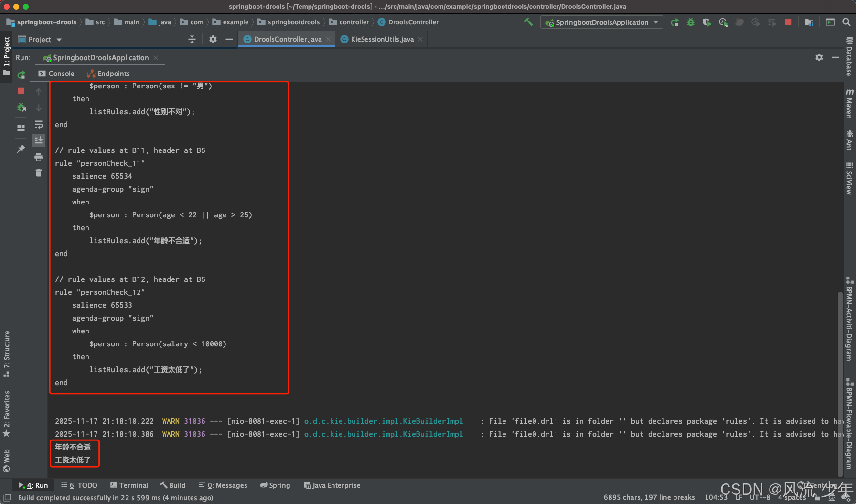Toggle Soft-wrap in console

tap(39, 124)
